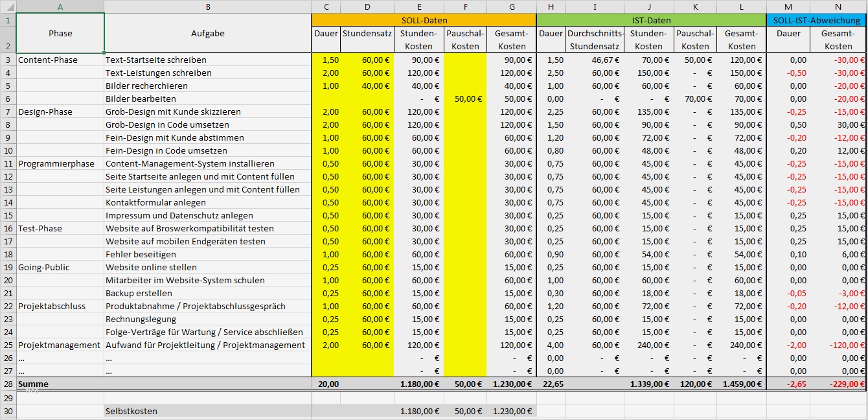Select column header N

point(838,7)
